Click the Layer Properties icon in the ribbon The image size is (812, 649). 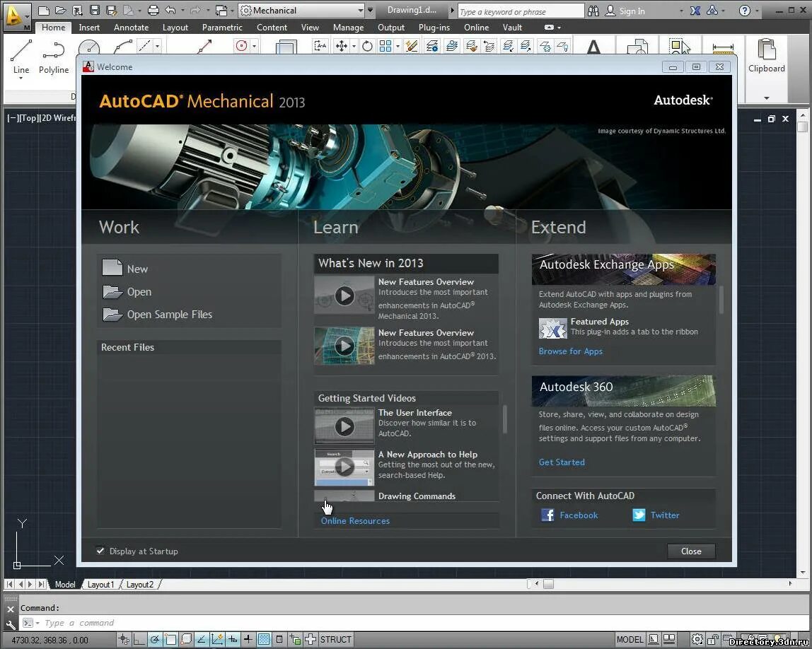(x=432, y=47)
